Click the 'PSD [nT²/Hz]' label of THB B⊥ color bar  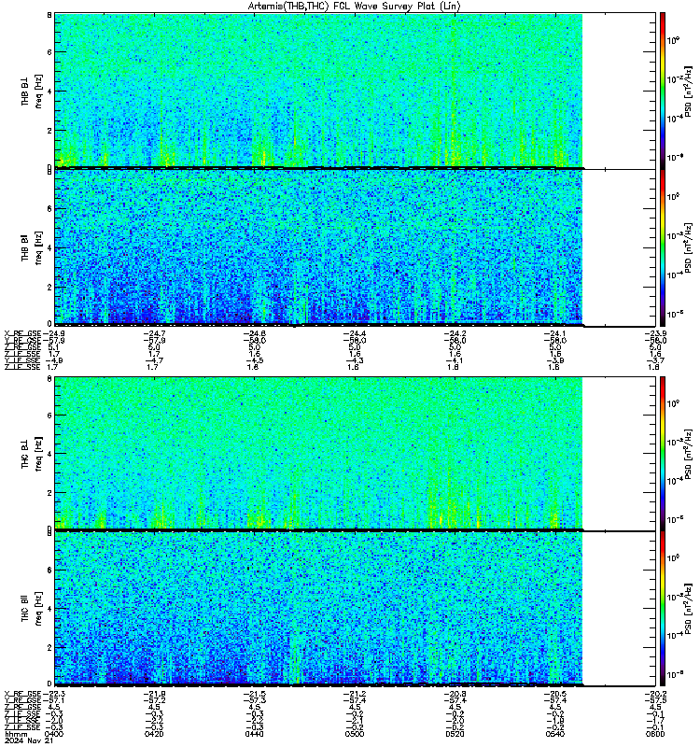(x=688, y=91)
